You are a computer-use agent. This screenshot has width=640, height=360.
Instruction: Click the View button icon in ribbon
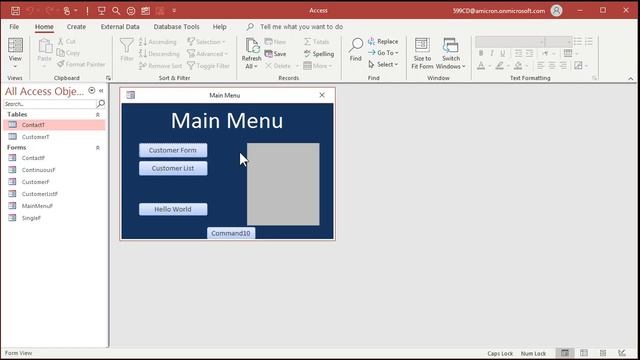point(15,45)
